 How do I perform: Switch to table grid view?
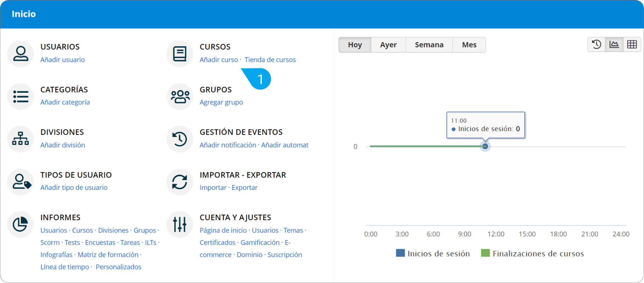click(632, 45)
